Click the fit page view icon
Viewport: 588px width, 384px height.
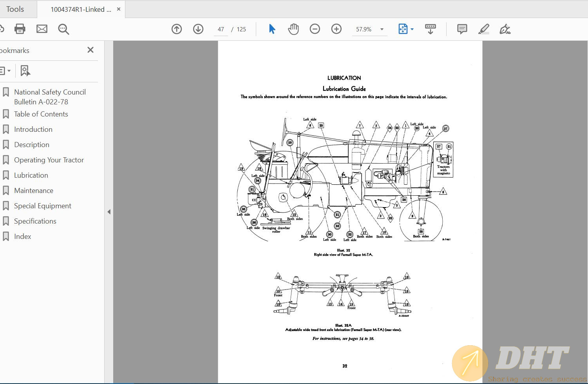403,29
